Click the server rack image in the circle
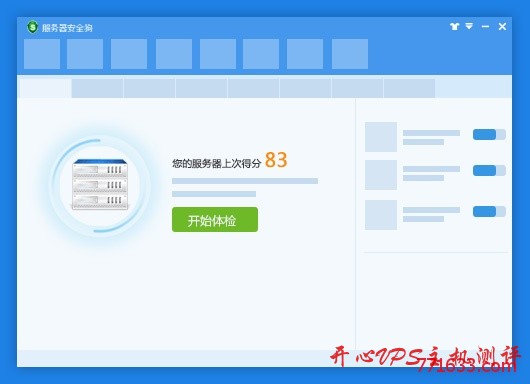Viewport: 530px width, 384px height. pyautogui.click(x=100, y=184)
